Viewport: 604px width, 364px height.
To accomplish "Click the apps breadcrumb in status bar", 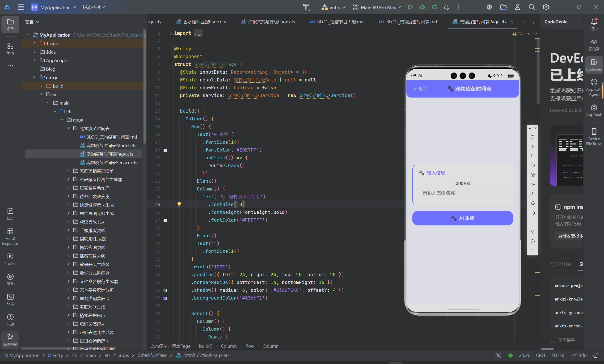I will tap(124, 355).
